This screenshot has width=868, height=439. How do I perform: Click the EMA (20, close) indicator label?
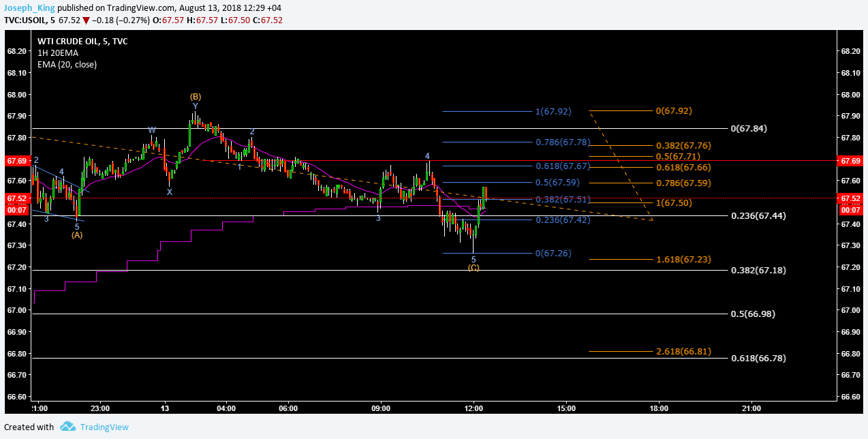click(x=67, y=65)
